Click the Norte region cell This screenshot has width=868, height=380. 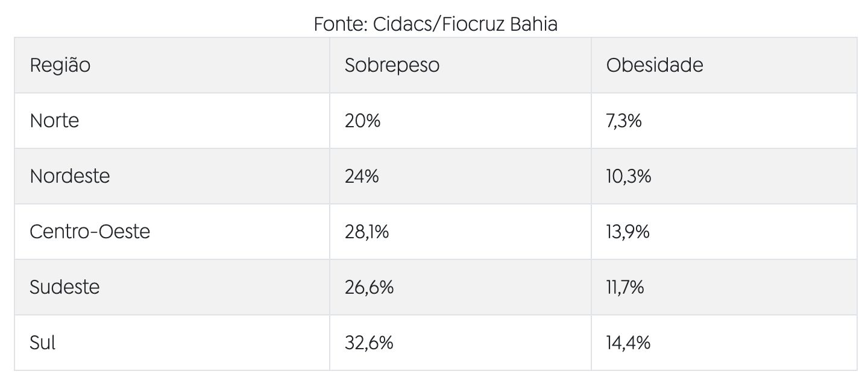click(54, 121)
